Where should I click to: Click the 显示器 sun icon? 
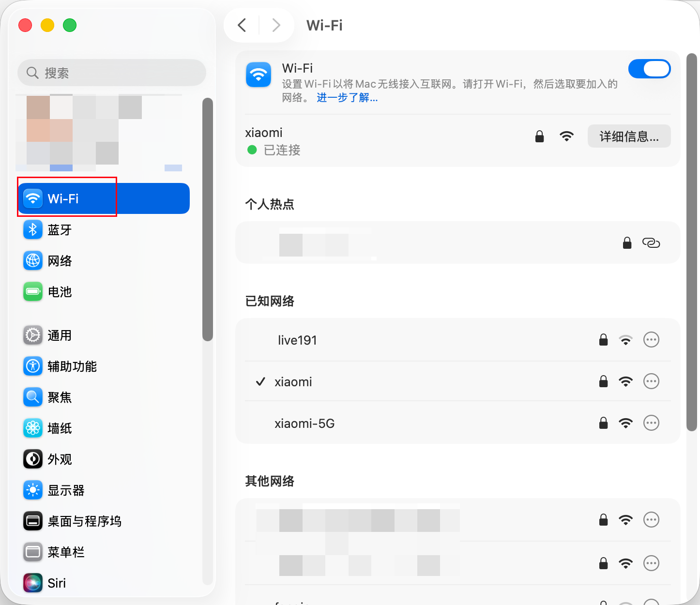click(x=33, y=490)
